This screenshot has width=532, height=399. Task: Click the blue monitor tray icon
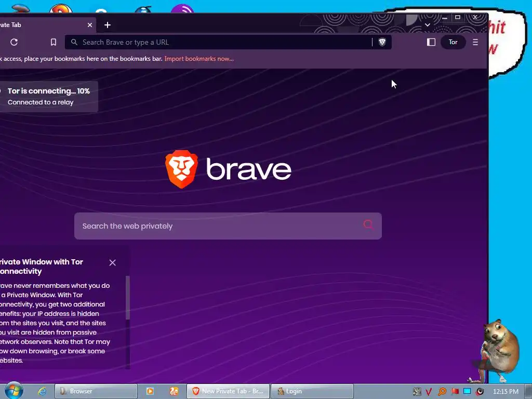[467, 392]
